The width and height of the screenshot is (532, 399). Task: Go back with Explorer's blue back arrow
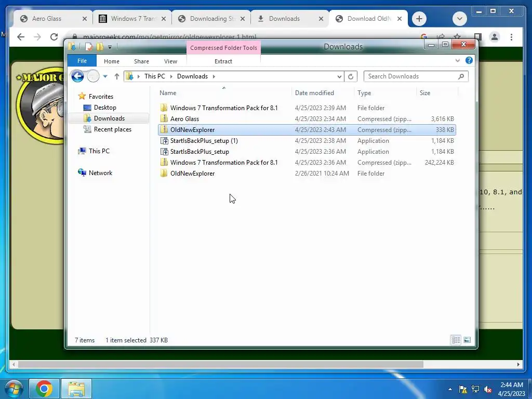pyautogui.click(x=77, y=76)
